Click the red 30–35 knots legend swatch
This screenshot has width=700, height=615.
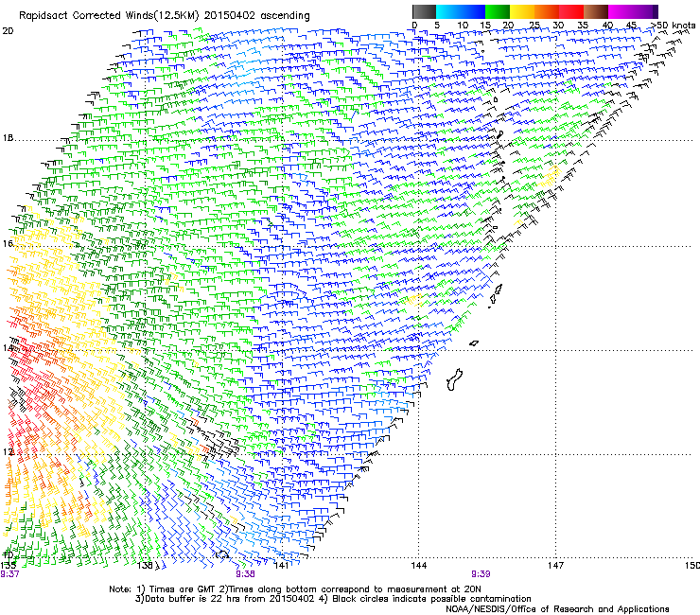[x=571, y=11]
